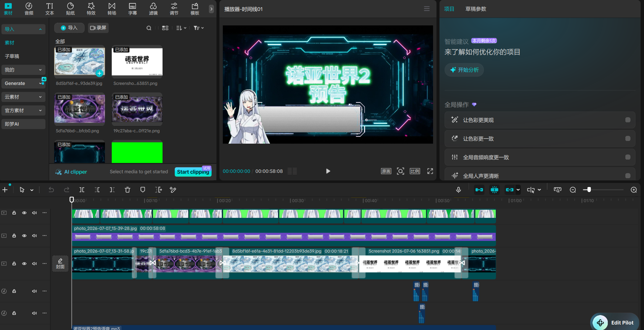Open the 字幕 subtitles tab

click(x=132, y=9)
